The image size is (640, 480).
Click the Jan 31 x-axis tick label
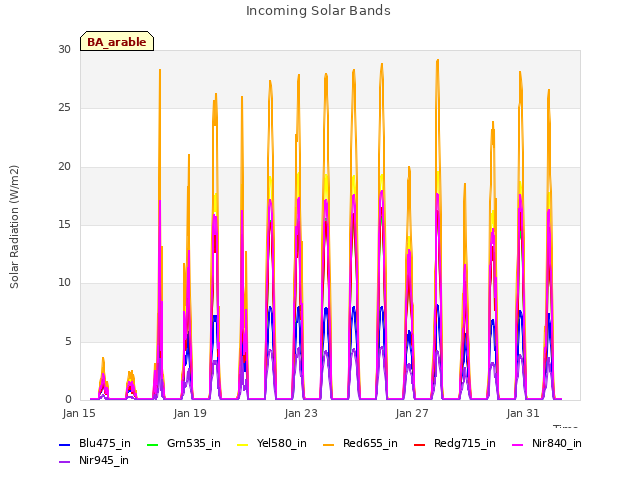click(523, 413)
